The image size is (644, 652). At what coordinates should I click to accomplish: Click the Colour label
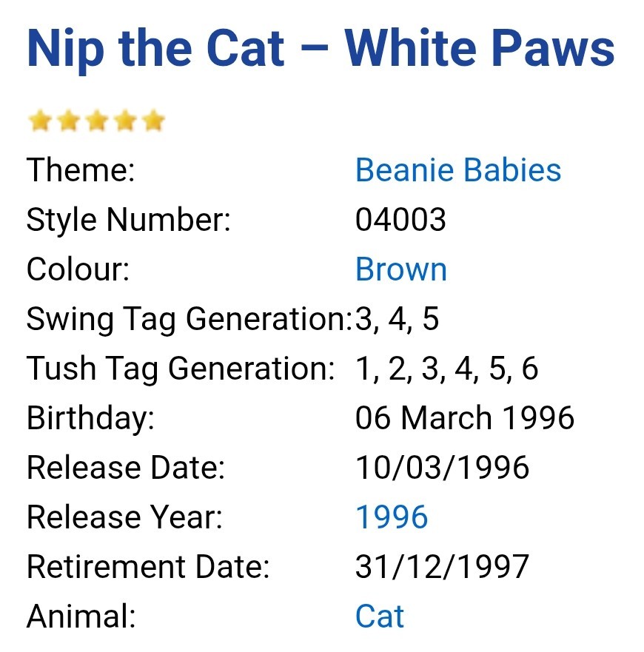click(x=78, y=269)
